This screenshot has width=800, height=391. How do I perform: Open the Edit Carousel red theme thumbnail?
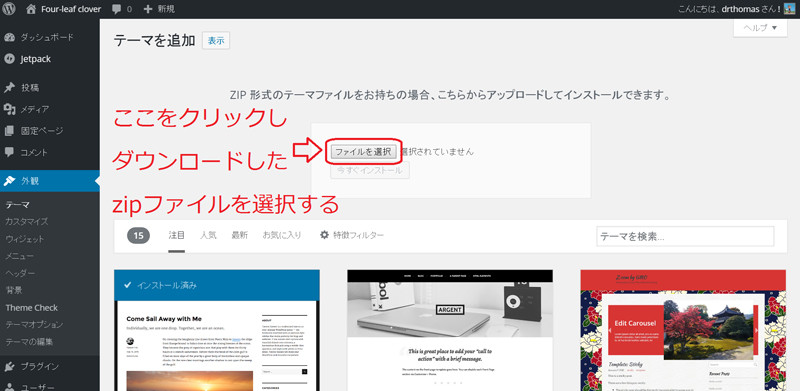(x=683, y=330)
